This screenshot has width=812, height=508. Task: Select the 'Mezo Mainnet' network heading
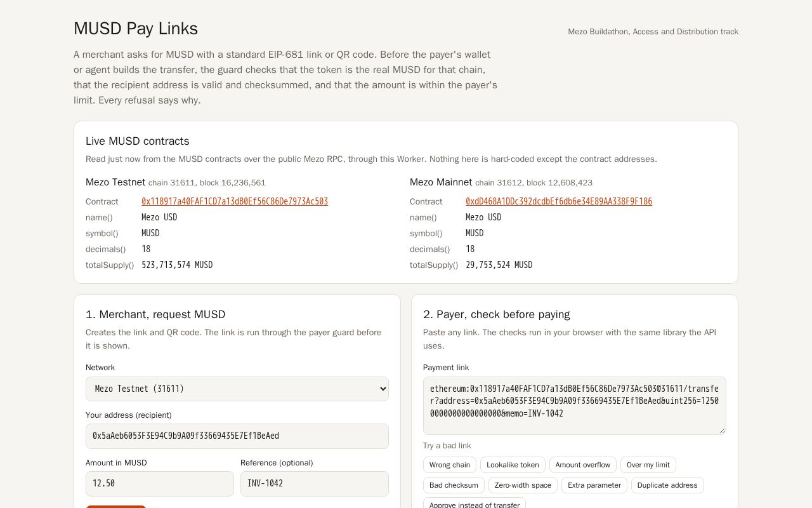(441, 182)
